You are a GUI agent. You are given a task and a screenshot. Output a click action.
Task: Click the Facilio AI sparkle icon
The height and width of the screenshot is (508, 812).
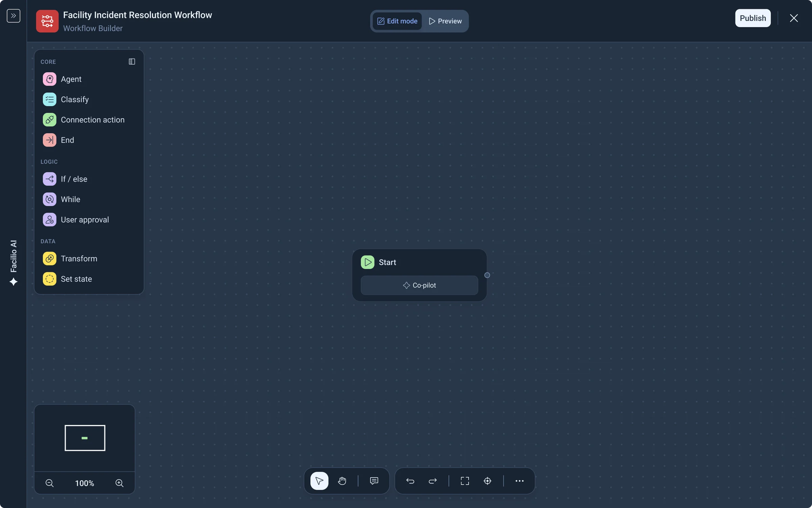(14, 282)
